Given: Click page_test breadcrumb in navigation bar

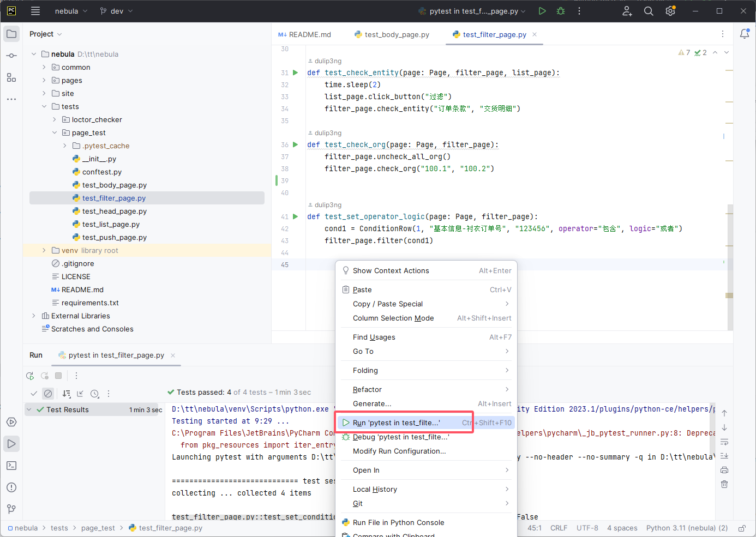Looking at the screenshot, I should click(x=98, y=528).
